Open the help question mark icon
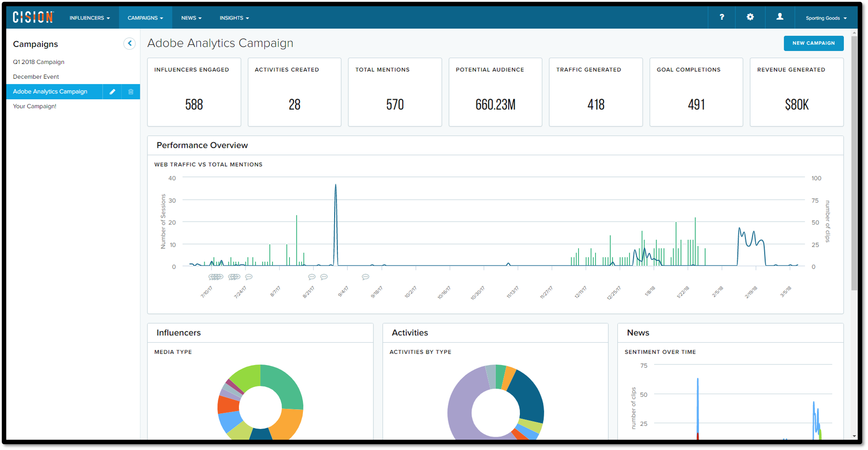This screenshot has width=868, height=450. 721,17
